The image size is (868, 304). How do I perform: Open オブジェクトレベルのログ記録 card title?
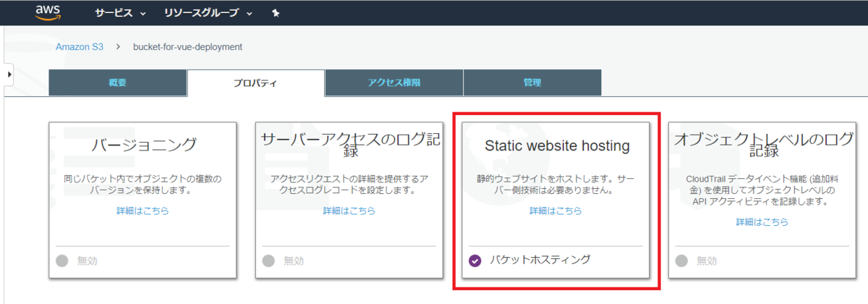coord(763,145)
